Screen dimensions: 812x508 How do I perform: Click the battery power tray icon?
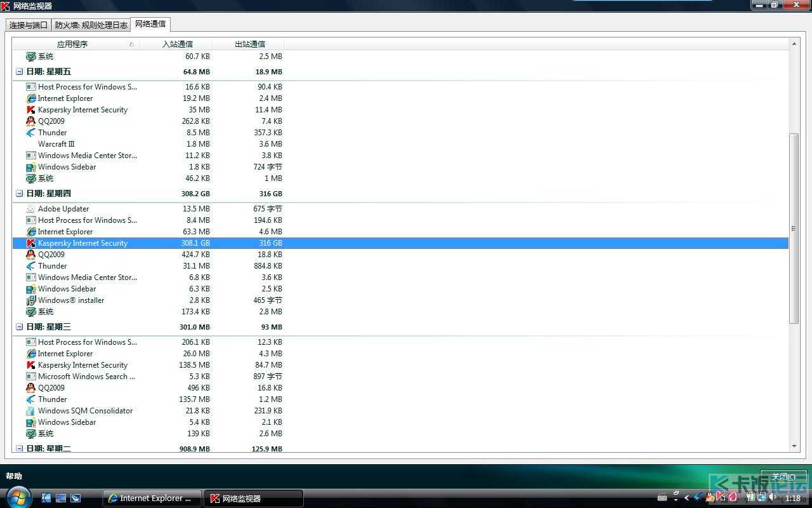pos(750,498)
